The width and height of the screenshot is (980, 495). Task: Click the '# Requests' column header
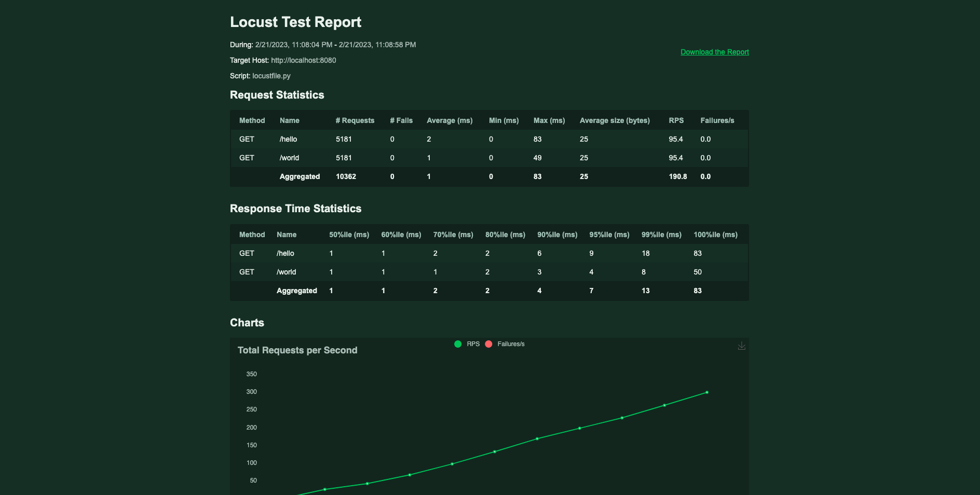click(355, 120)
